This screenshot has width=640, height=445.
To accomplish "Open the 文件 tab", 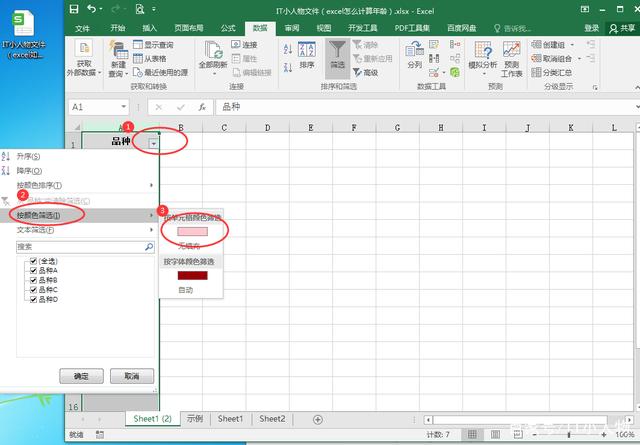I will click(x=82, y=28).
